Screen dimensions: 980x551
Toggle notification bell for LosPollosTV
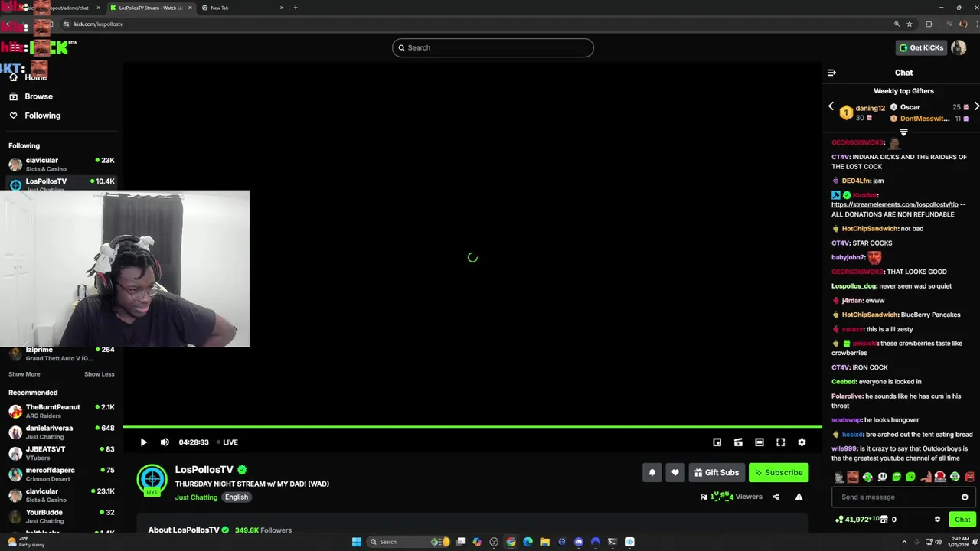652,473
